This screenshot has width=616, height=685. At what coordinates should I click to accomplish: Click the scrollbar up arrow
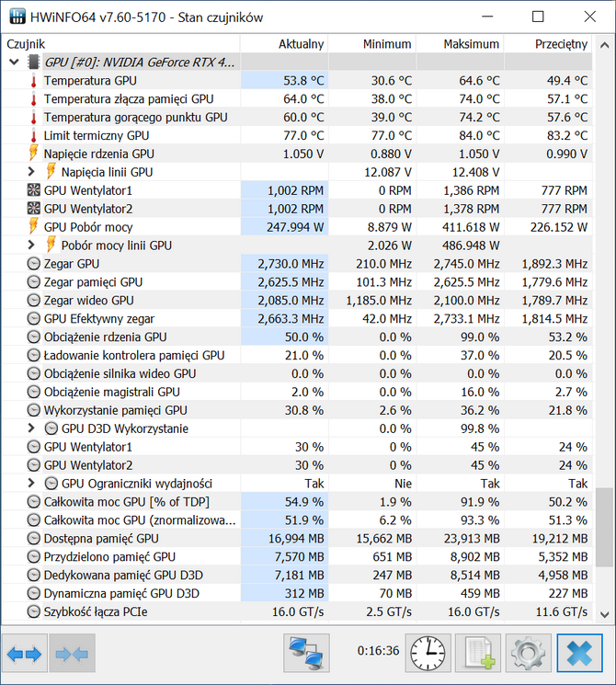pos(605,45)
